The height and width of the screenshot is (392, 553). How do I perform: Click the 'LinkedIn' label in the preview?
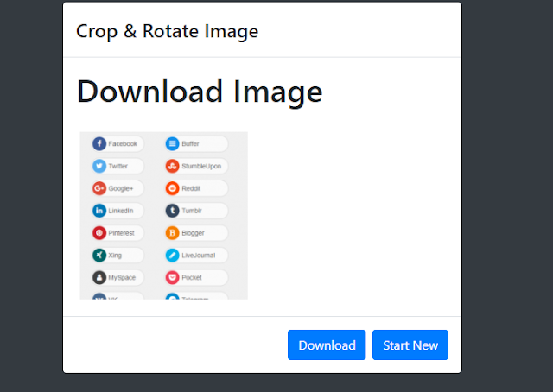121,211
